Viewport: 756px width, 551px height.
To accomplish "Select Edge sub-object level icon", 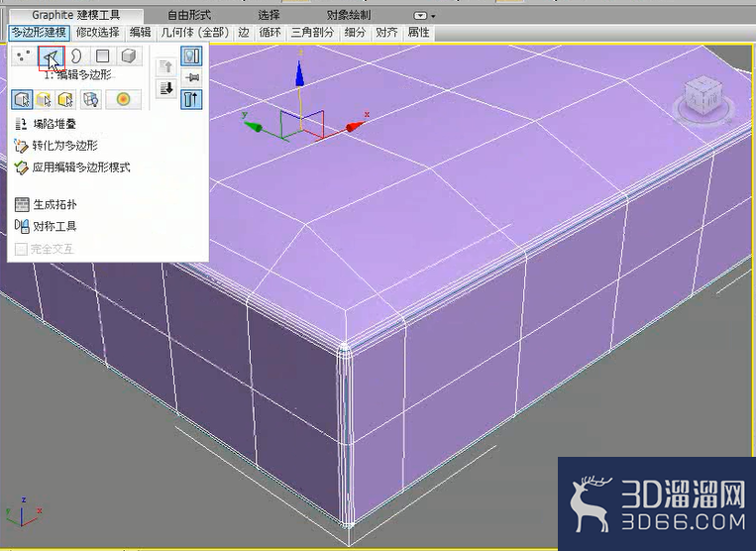I will pyautogui.click(x=52, y=57).
